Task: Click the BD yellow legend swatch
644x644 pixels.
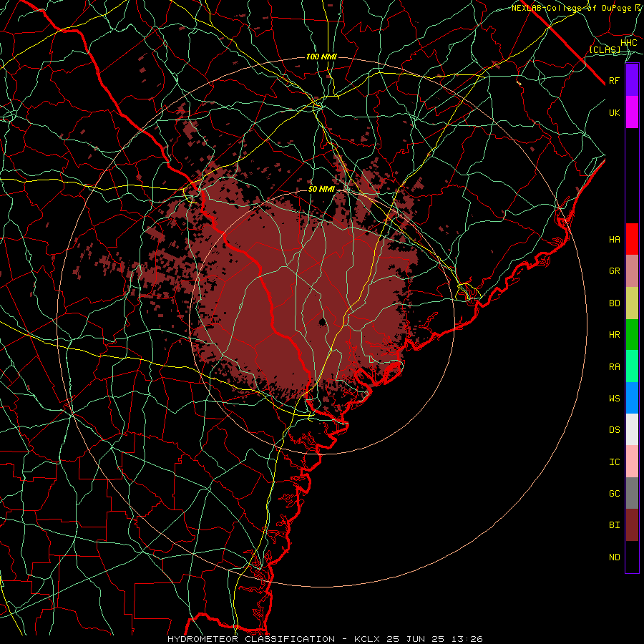Action: (632, 303)
